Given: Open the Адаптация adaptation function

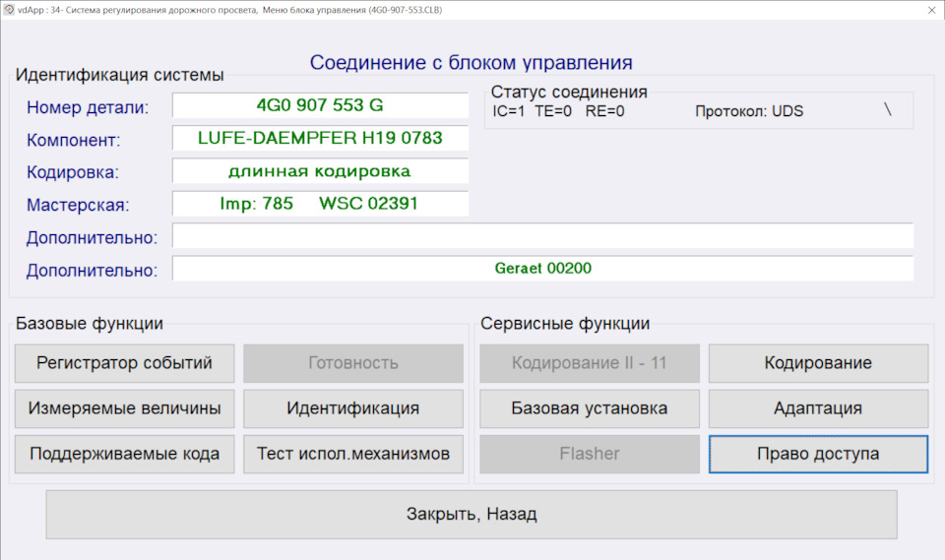Looking at the screenshot, I should point(818,408).
